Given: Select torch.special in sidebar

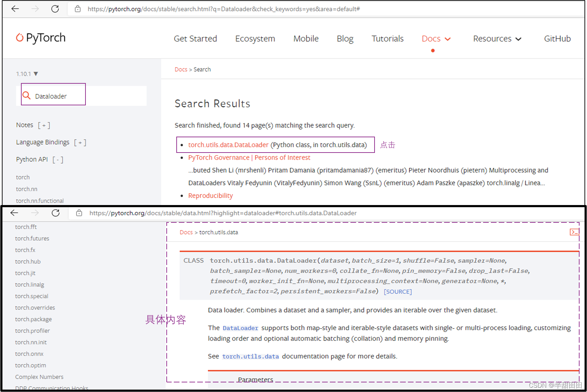Looking at the screenshot, I should [32, 296].
